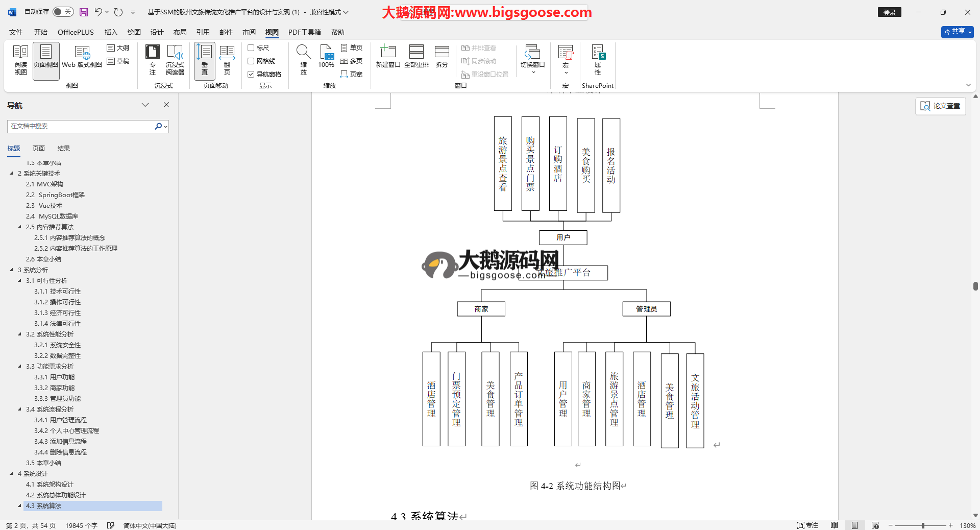980x530 pixels.
Task: Click the 论文查重 button
Action: pyautogui.click(x=940, y=106)
